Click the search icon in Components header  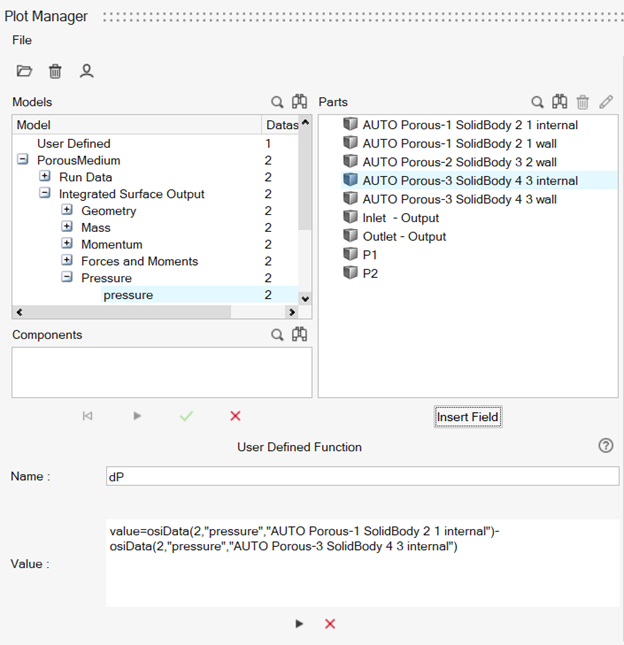tap(277, 335)
